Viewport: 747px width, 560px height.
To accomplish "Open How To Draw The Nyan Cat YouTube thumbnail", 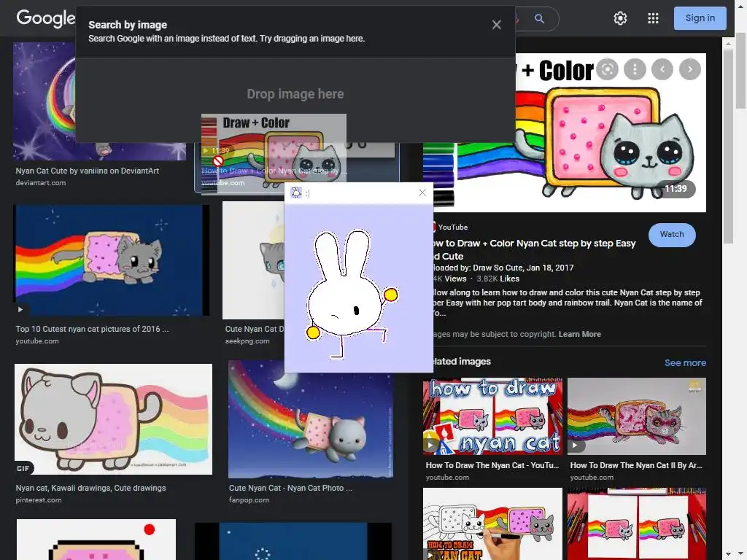I will click(x=492, y=416).
